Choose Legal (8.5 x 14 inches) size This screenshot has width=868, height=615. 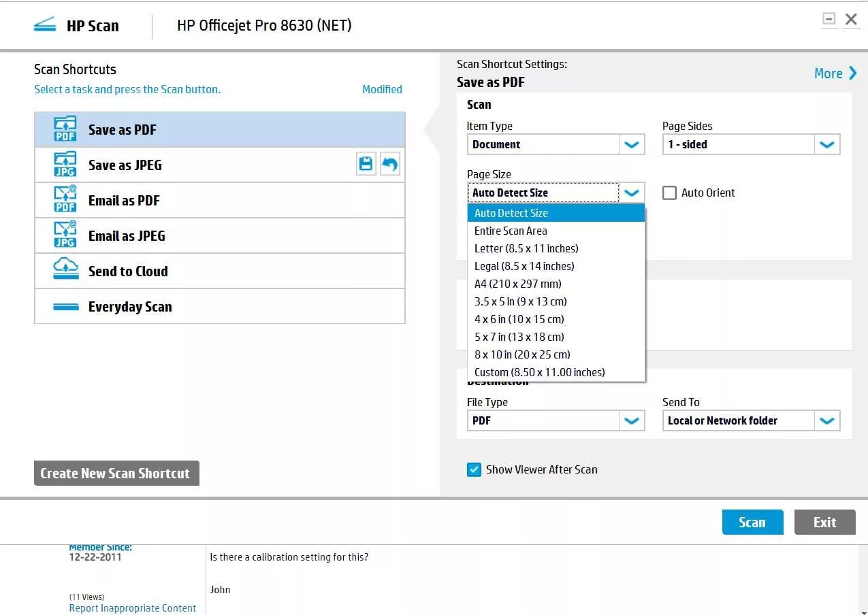(556, 266)
